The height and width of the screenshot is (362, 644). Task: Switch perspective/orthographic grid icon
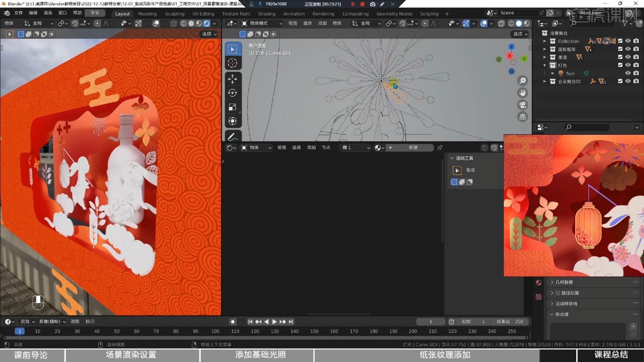(522, 117)
